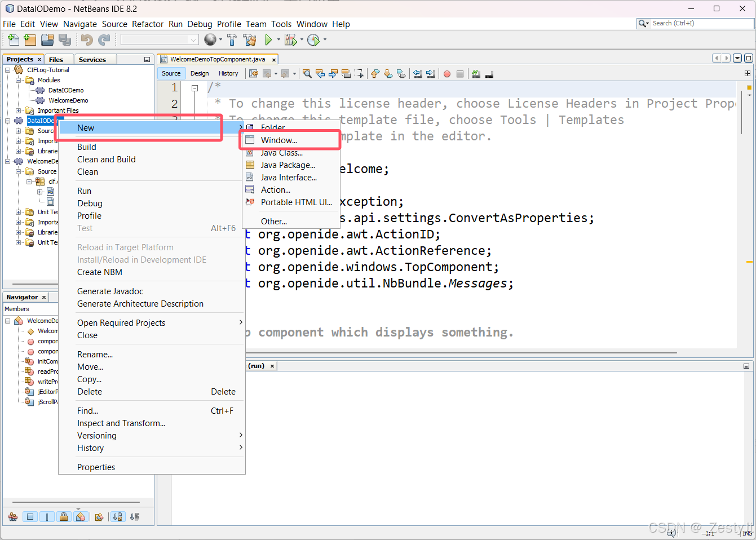Minimize the Projects panel

[x=147, y=59]
